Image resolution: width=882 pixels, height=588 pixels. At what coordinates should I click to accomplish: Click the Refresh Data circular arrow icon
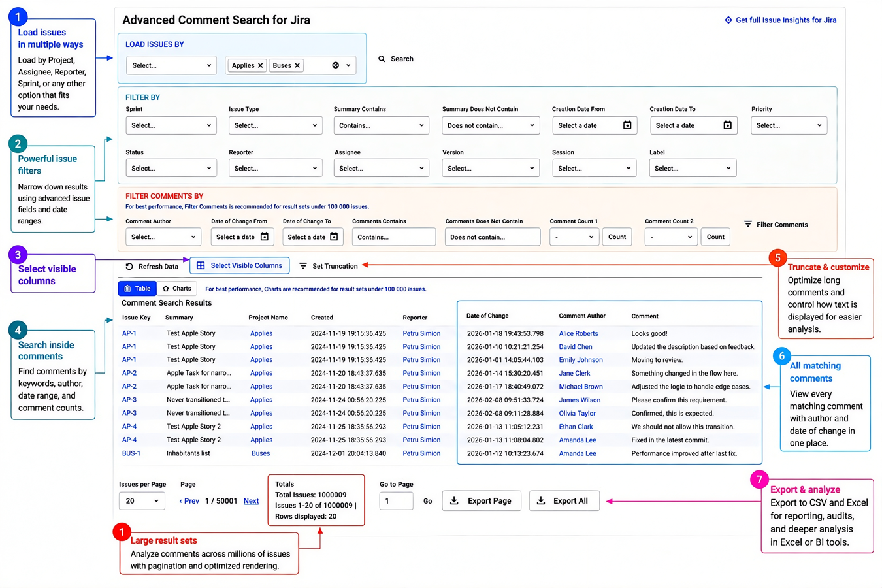click(129, 266)
